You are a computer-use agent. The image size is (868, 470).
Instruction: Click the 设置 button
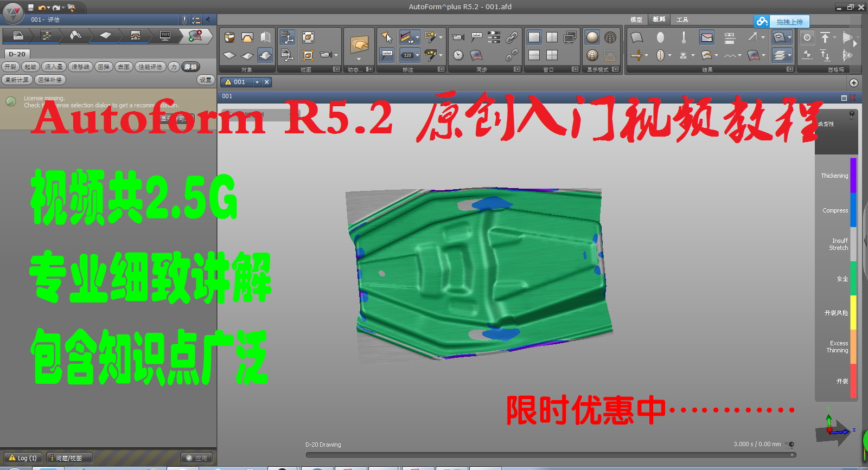click(x=205, y=80)
